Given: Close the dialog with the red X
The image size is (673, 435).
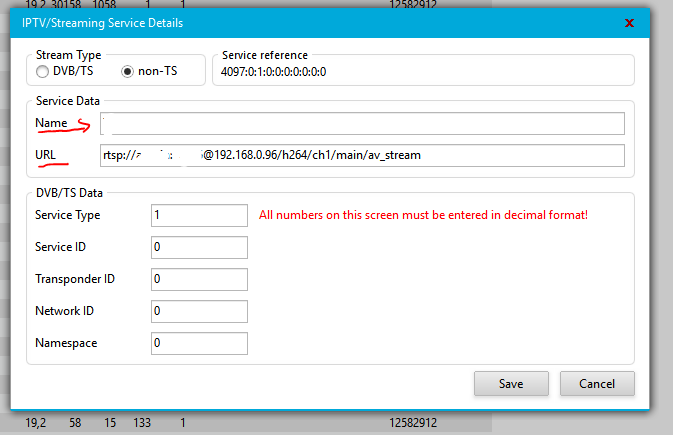Looking at the screenshot, I should (628, 22).
